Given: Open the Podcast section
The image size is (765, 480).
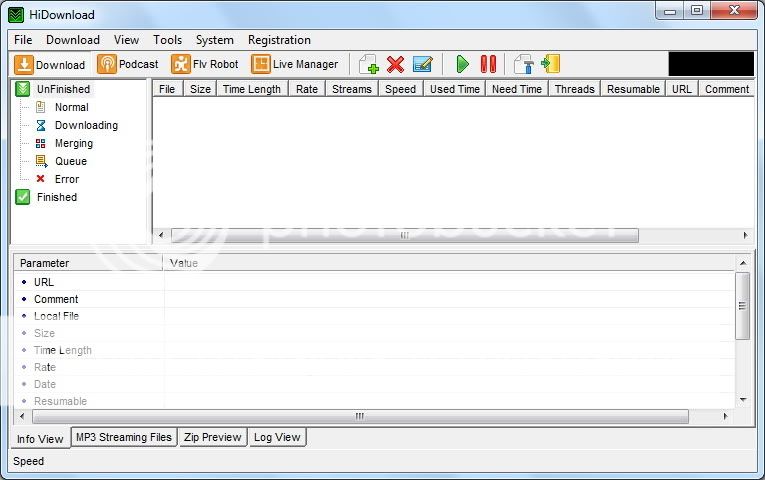Looking at the screenshot, I should click(128, 64).
